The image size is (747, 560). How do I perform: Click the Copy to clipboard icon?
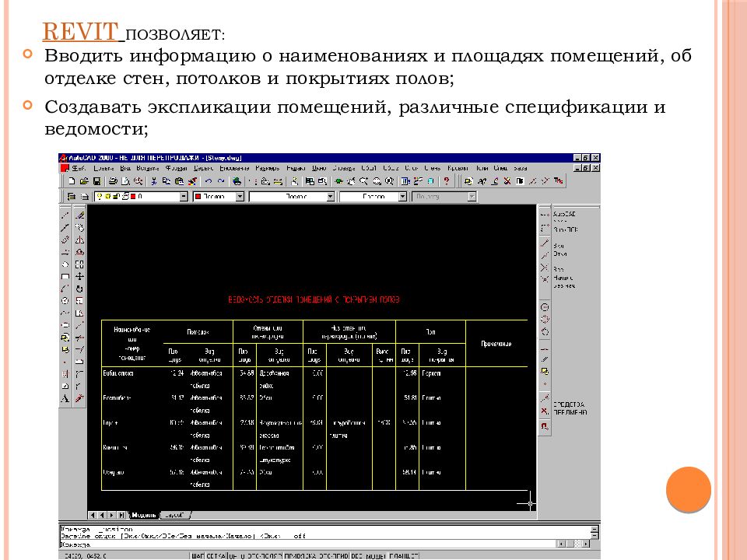pos(167,181)
